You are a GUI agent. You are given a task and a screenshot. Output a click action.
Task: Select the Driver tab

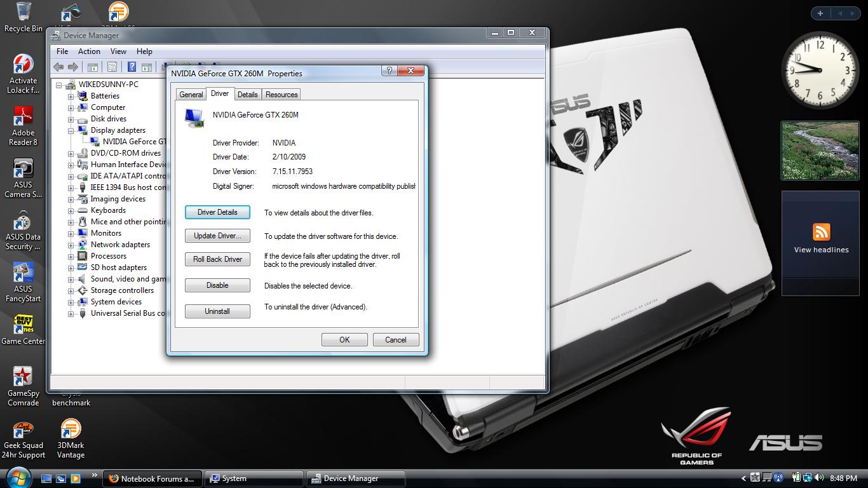(220, 93)
